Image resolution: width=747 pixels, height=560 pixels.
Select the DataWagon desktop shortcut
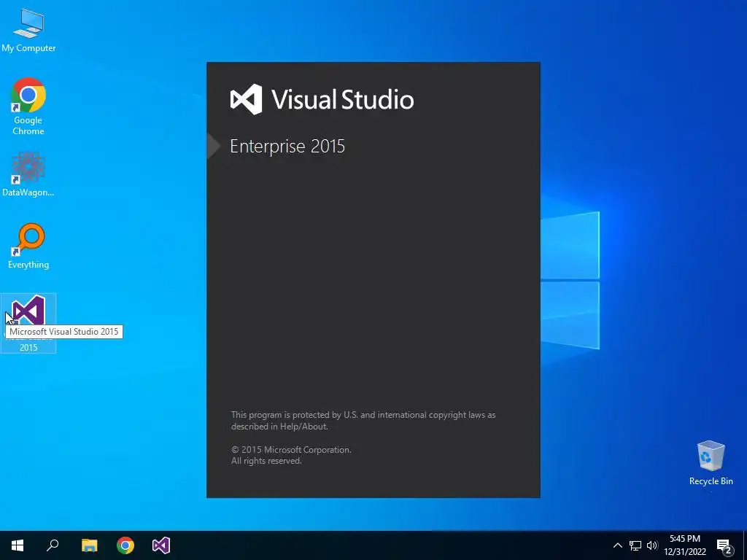pos(28,174)
